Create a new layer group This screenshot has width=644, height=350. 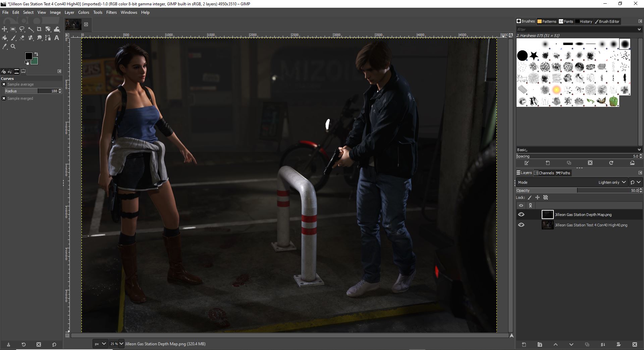[540, 345]
